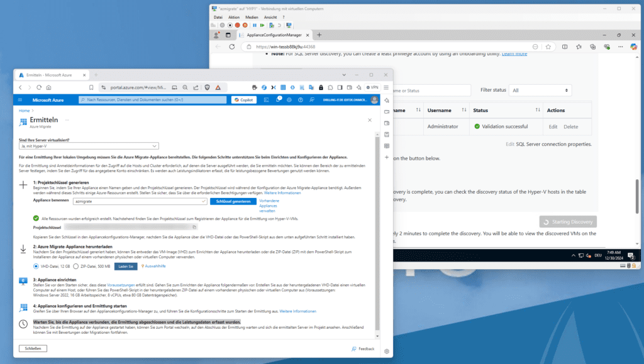Click the VM reset/start green play icon
Viewport: 644px width, 364px height.
click(x=262, y=25)
